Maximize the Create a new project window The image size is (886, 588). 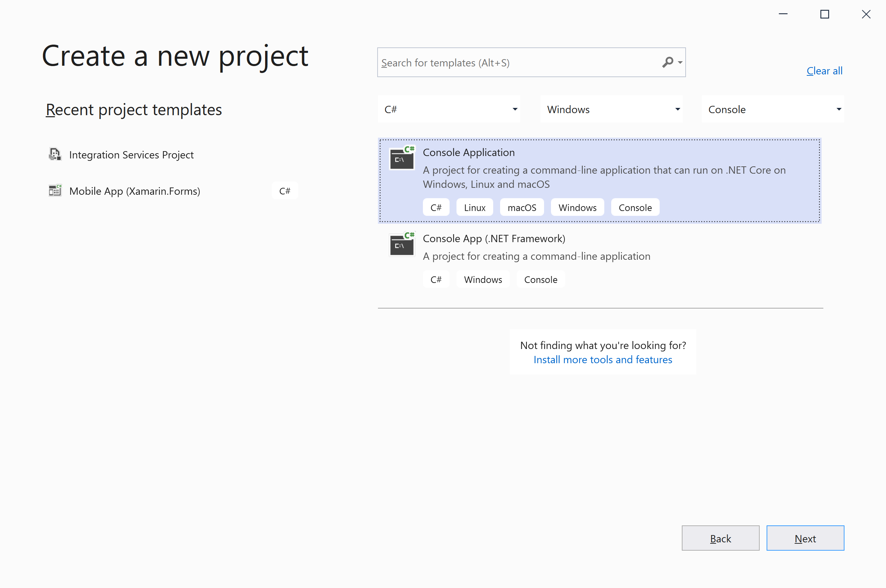tap(824, 14)
